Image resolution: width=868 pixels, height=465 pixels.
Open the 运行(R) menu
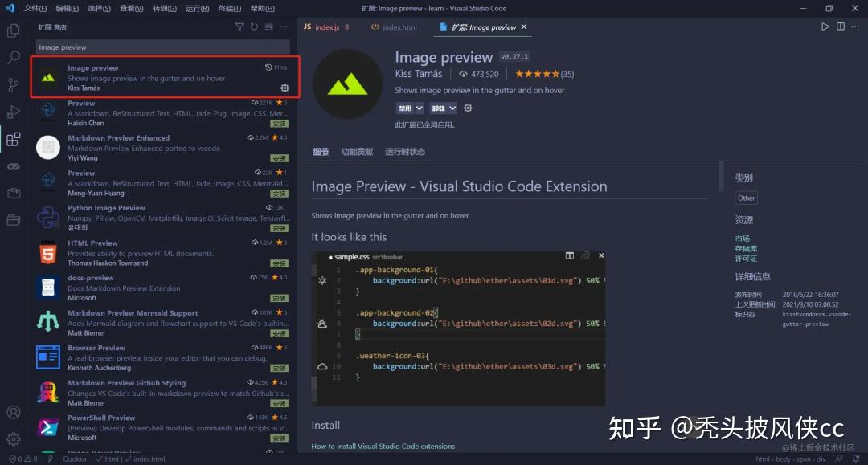(197, 8)
